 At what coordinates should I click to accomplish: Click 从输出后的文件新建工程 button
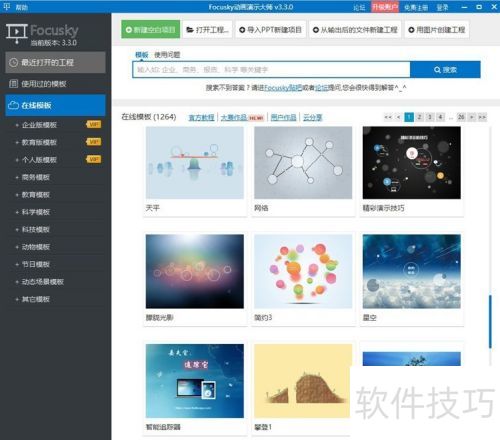(x=355, y=30)
